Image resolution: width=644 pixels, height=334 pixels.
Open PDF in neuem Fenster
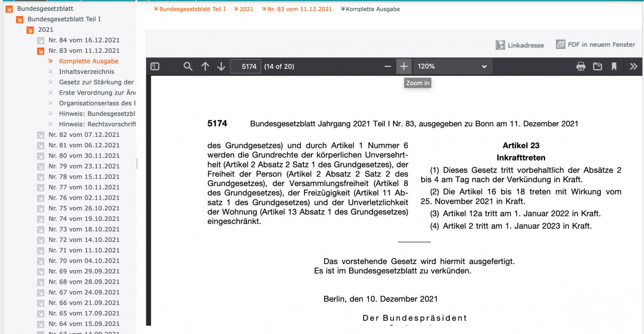[596, 45]
